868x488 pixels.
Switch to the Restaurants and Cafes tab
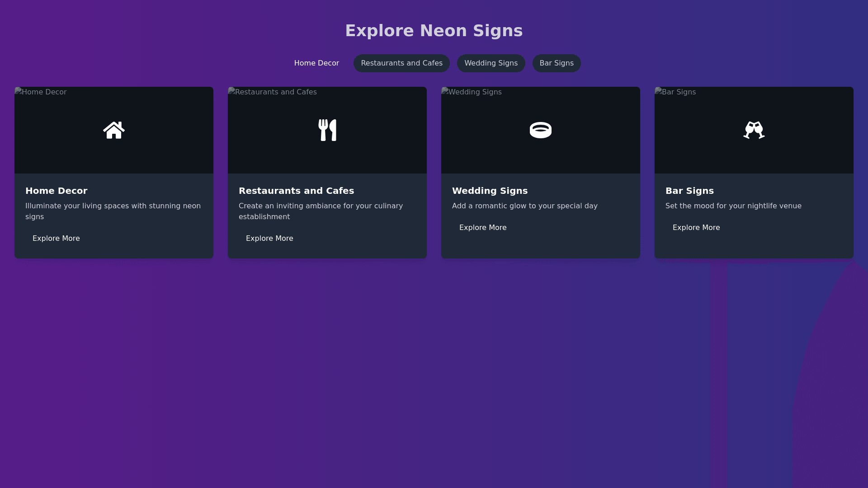tap(401, 63)
